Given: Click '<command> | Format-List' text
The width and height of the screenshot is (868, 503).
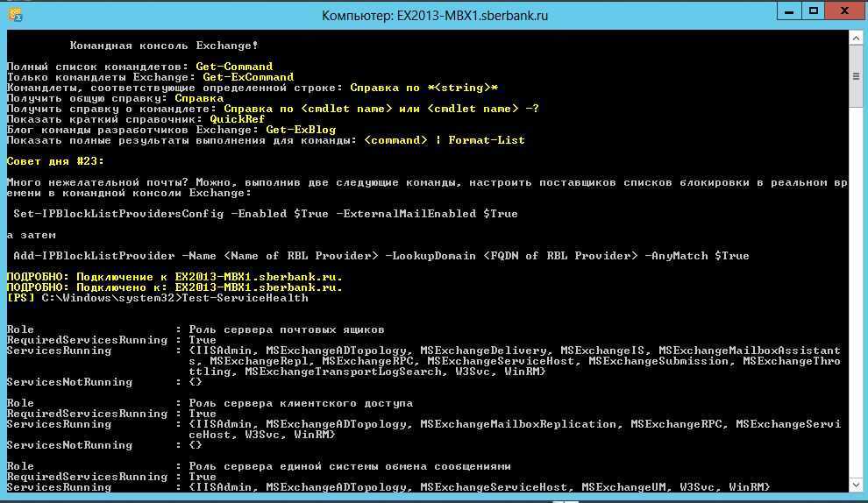Looking at the screenshot, I should point(445,140).
